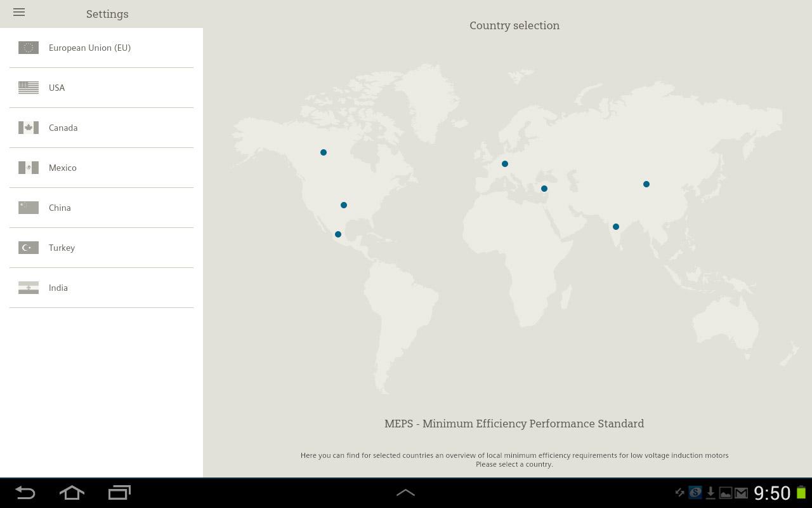812x508 pixels.
Task: Tap the sync arrows status icon
Action: [679, 493]
